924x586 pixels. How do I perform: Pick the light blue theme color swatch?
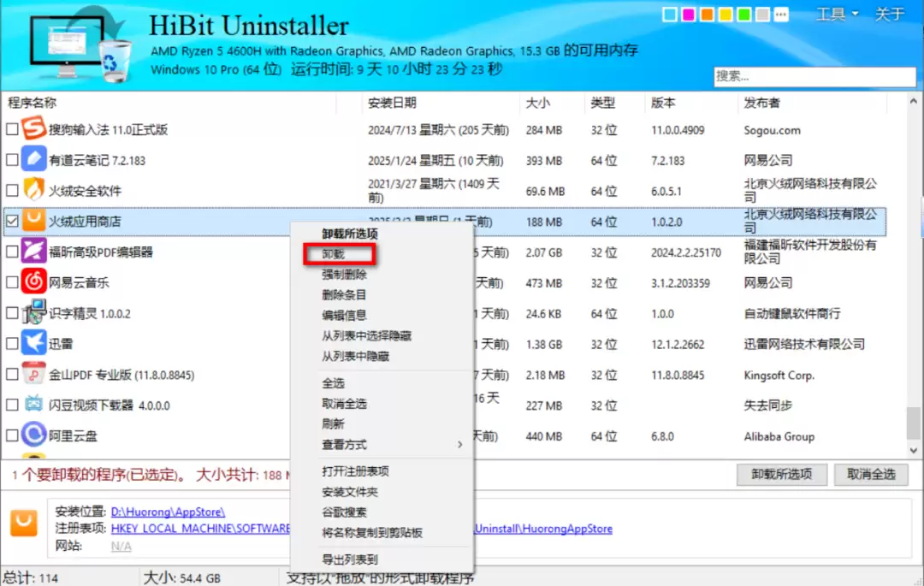tap(669, 15)
